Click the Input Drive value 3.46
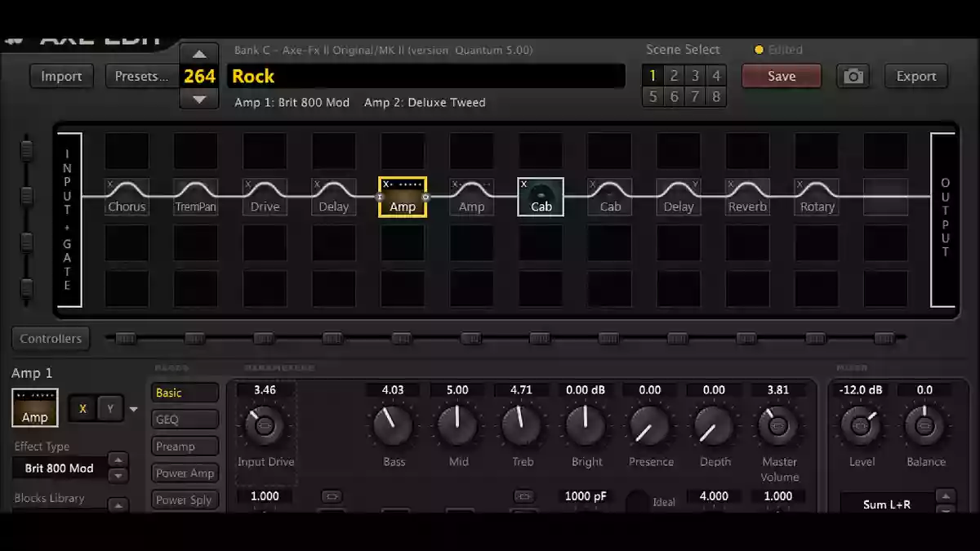Image resolution: width=980 pixels, height=551 pixels. tap(265, 390)
